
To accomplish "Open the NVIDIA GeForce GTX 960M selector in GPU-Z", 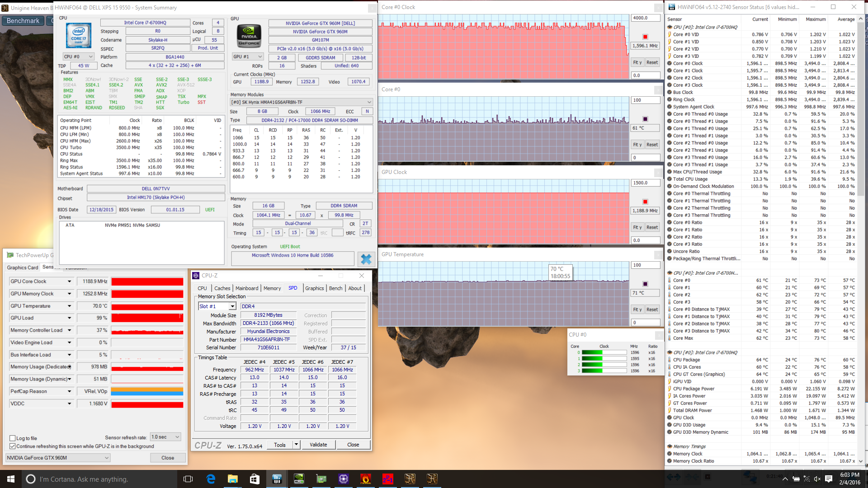I will (57, 458).
